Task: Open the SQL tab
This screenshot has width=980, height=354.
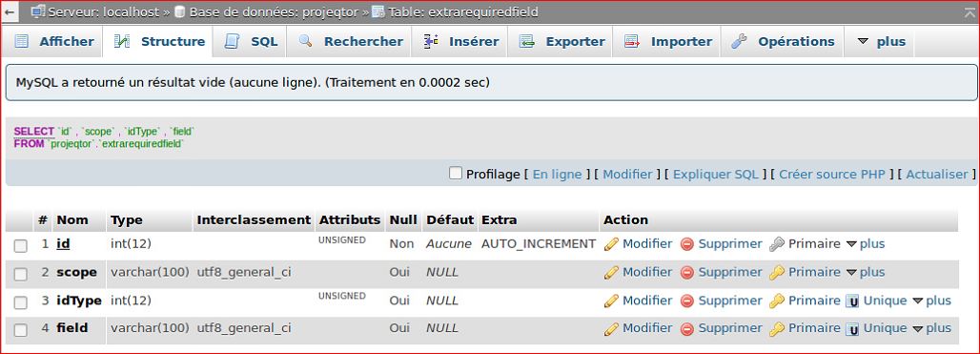Action: click(251, 42)
